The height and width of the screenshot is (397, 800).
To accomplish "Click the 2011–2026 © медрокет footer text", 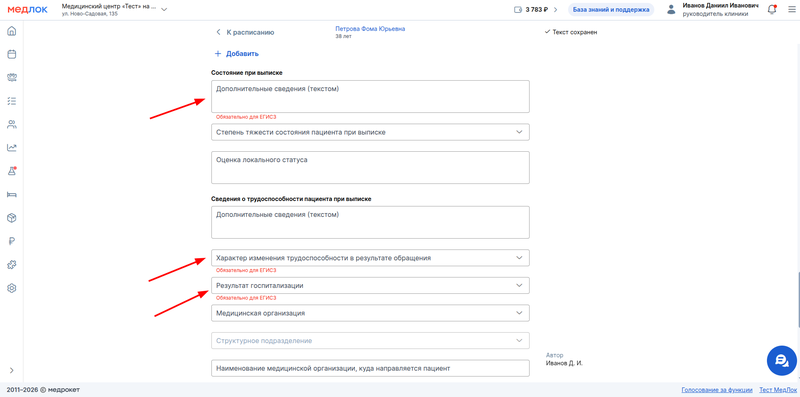I will click(43, 390).
